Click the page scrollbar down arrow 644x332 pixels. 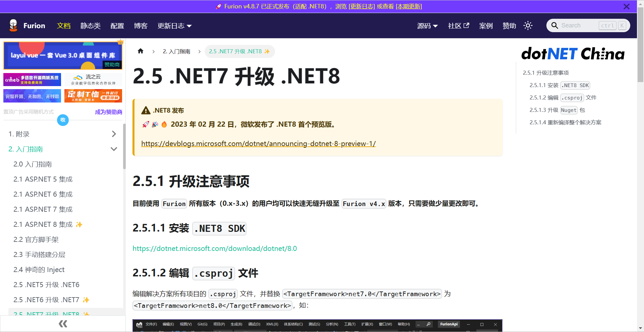[x=640, y=328]
